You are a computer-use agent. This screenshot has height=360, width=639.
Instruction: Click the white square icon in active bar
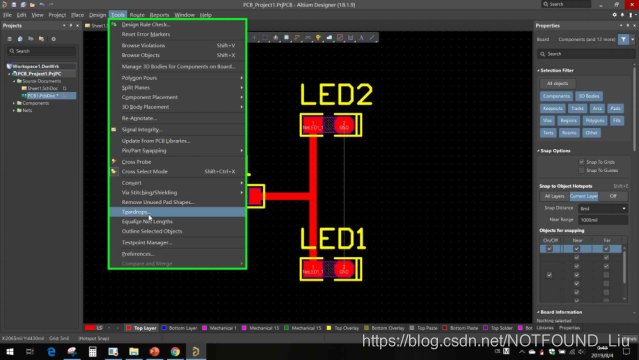(x=286, y=38)
